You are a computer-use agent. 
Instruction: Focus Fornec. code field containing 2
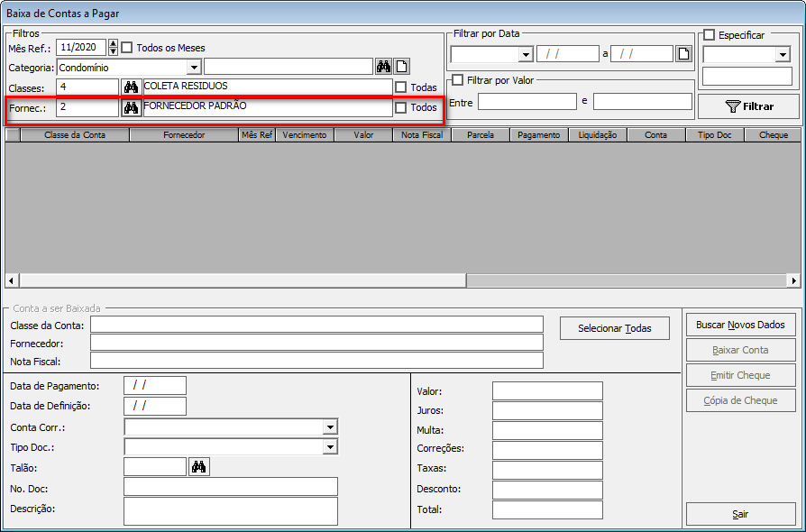(x=87, y=107)
